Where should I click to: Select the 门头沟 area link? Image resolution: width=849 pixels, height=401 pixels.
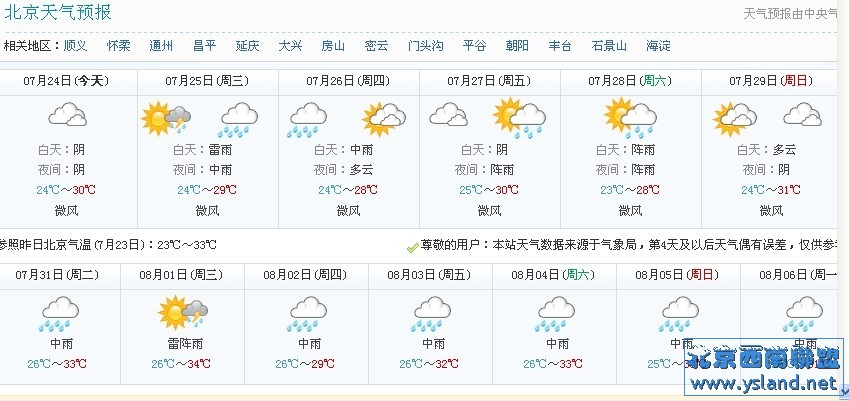point(426,46)
